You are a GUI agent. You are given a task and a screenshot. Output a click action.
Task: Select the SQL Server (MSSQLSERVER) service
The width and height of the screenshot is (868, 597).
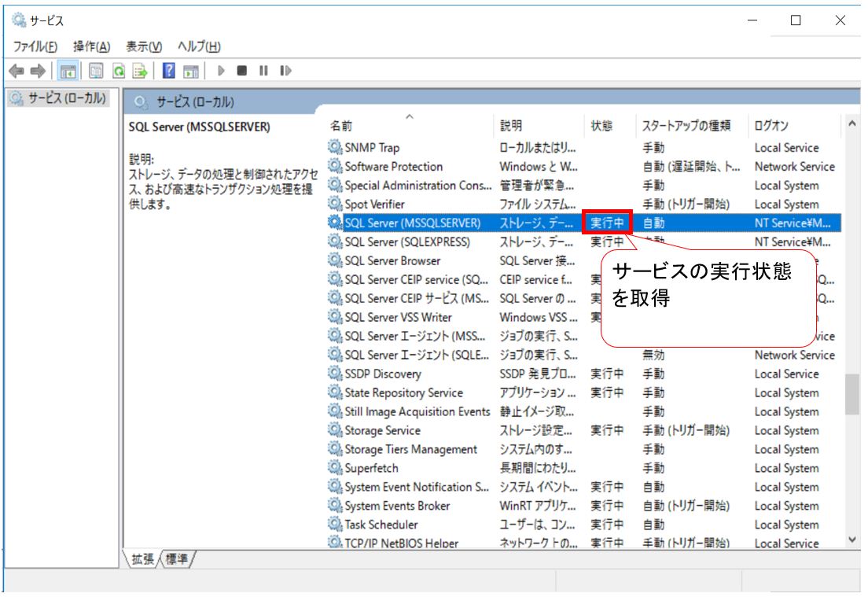tap(584, 223)
